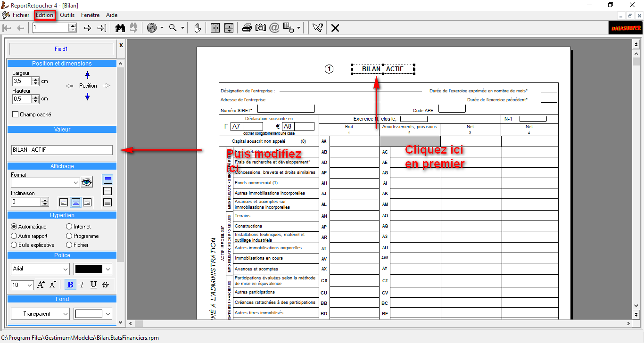
Task: Activate the What's This help pointer
Action: tap(317, 28)
